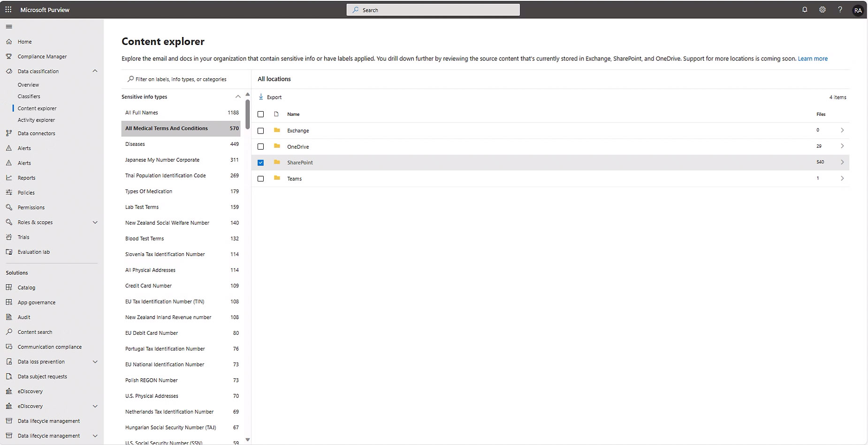Click the Content search icon
The width and height of the screenshot is (868, 445).
tap(9, 332)
